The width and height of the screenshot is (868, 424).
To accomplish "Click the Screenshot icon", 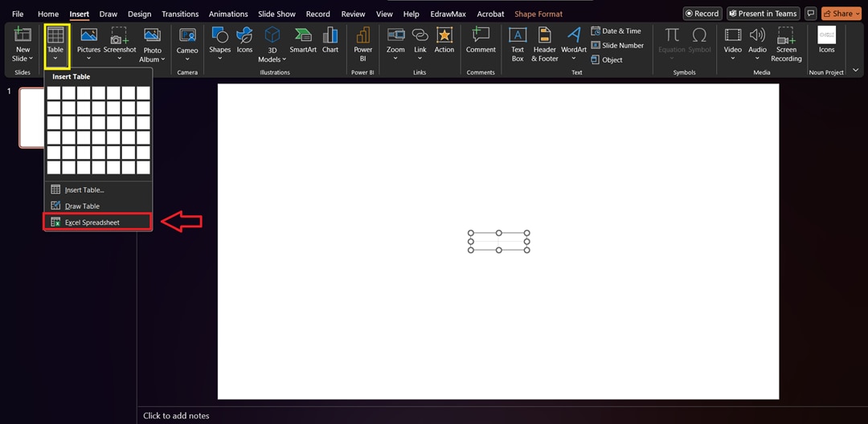I will [x=120, y=35].
